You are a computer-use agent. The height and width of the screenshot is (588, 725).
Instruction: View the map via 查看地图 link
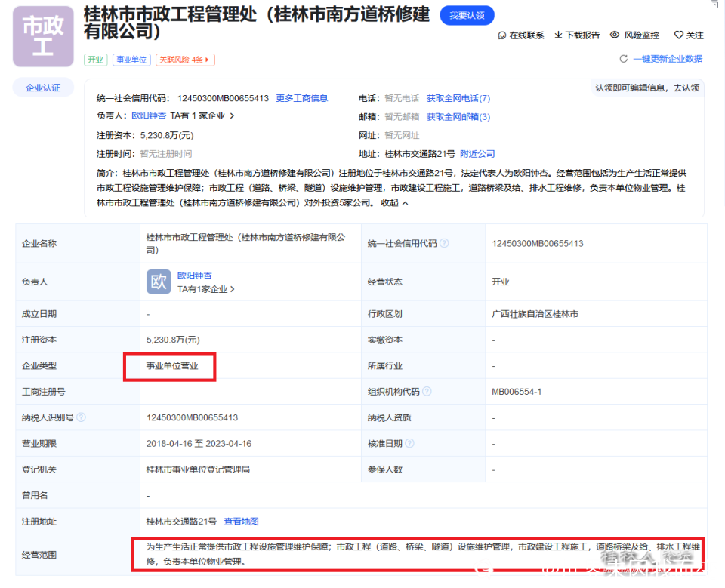pyautogui.click(x=242, y=521)
